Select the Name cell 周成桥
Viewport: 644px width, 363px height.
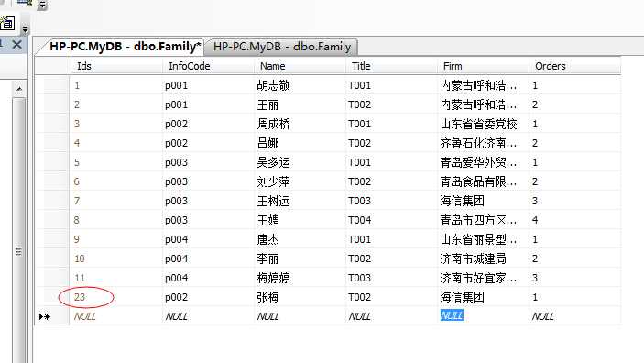pos(300,124)
